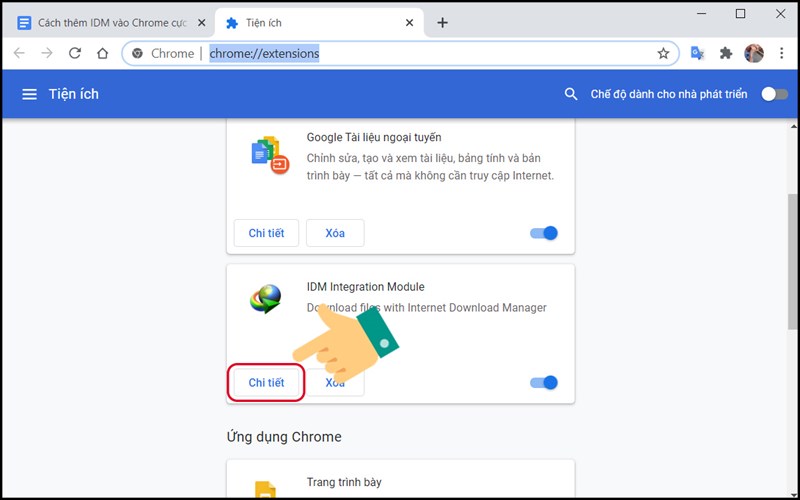Click Xóa for Google Tài liệu ngoại tuyến
The image size is (800, 500).
(335, 233)
